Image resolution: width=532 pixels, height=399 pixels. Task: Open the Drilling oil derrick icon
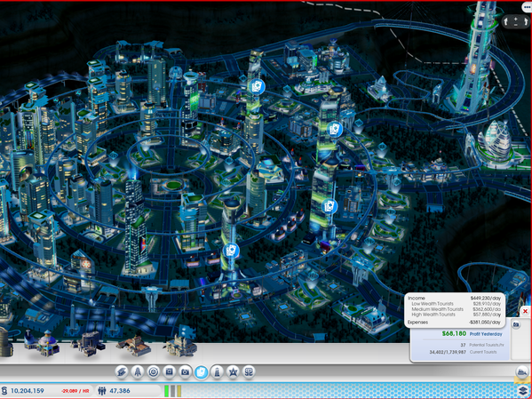138,371
